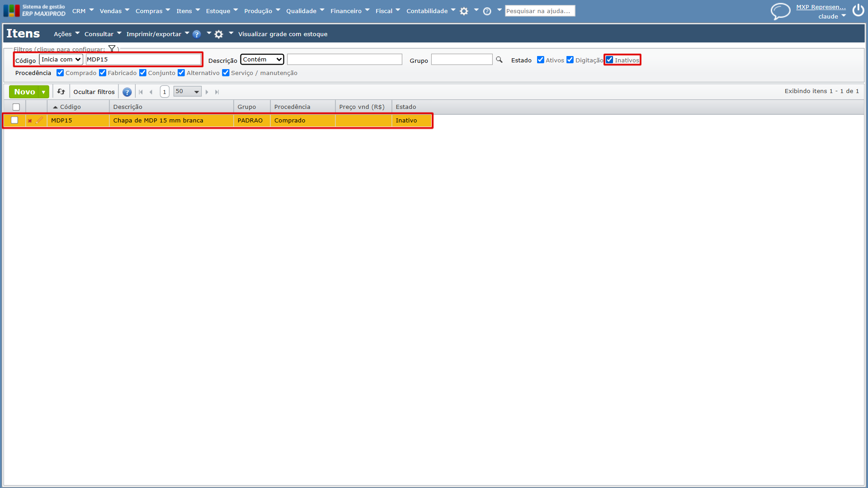Open the page size 50 dropdown
Image resolution: width=868 pixels, height=488 pixels.
[x=187, y=92]
